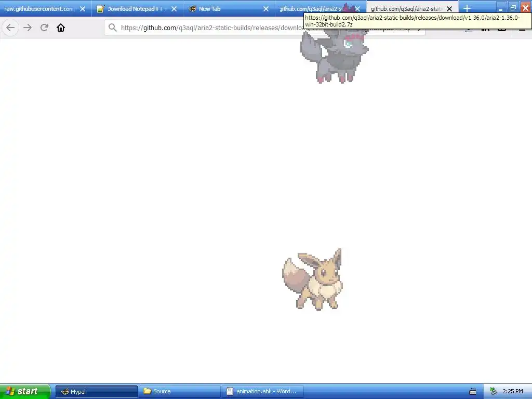This screenshot has height=399, width=532.
Task: Click the magnifier icon in the address bar
Action: (x=113, y=28)
